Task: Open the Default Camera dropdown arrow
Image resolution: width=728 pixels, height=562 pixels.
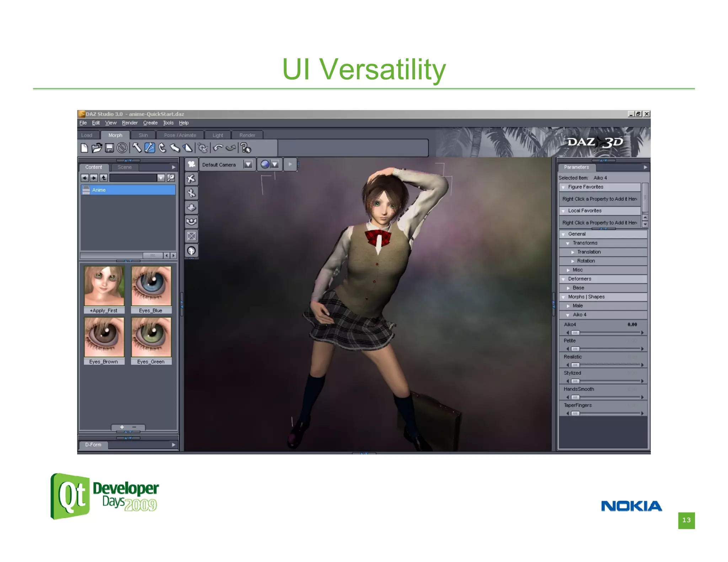Action: tap(248, 164)
